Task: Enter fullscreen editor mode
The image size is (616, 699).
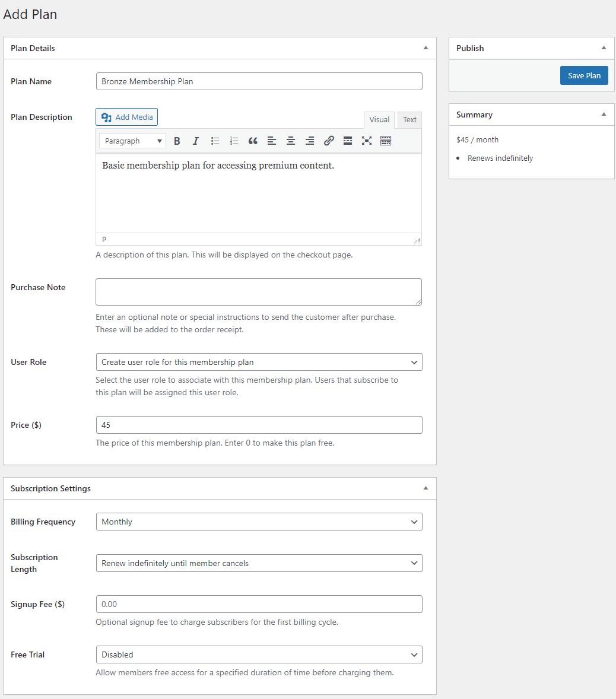Action: (367, 141)
